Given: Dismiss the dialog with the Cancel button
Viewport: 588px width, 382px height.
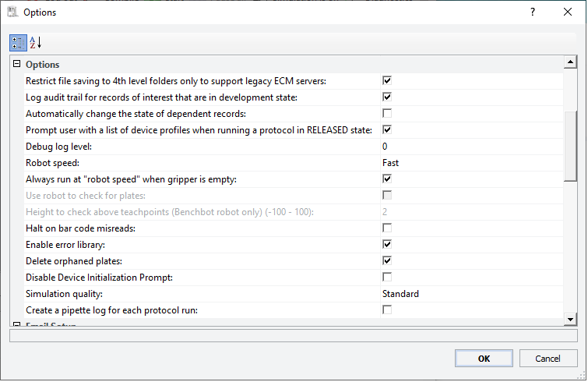Looking at the screenshot, I should coord(548,359).
